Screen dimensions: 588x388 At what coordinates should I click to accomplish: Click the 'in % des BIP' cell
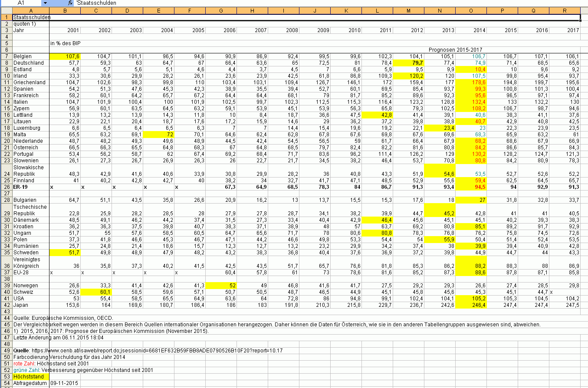coord(65,43)
